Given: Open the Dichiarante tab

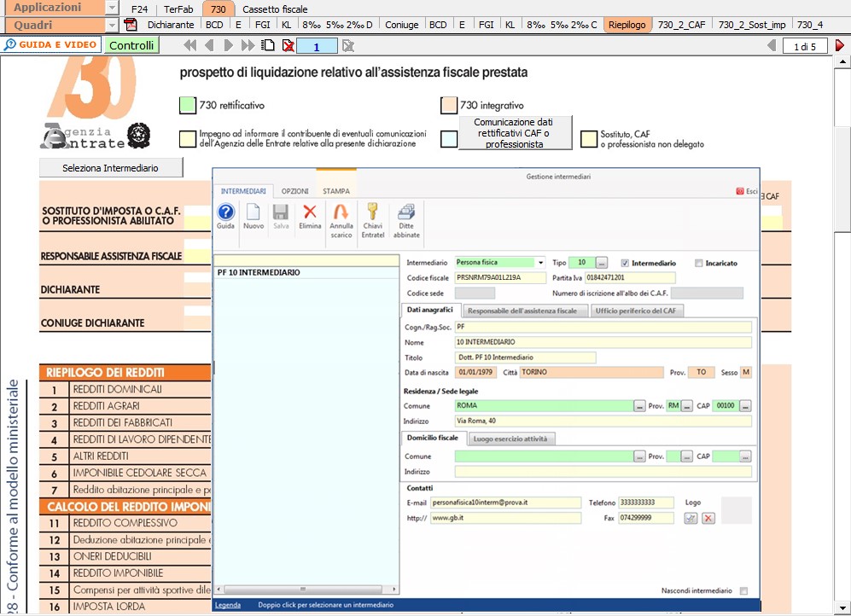Looking at the screenshot, I should (171, 25).
